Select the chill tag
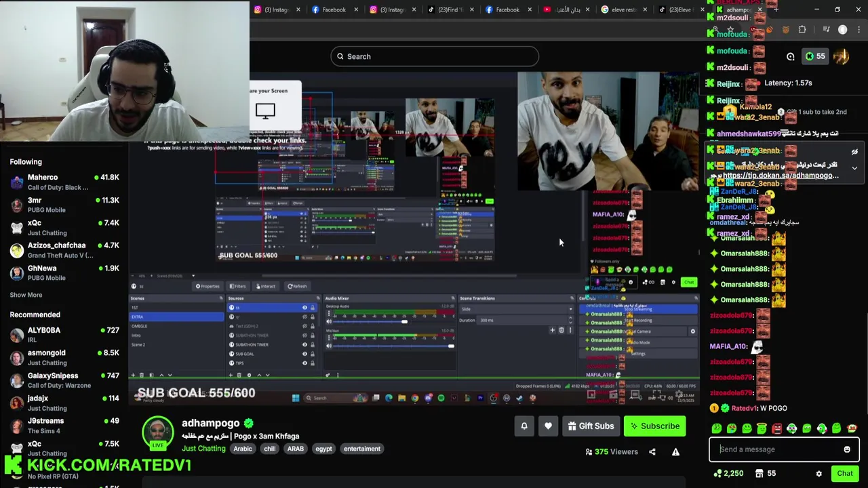868x488 pixels. tap(270, 449)
